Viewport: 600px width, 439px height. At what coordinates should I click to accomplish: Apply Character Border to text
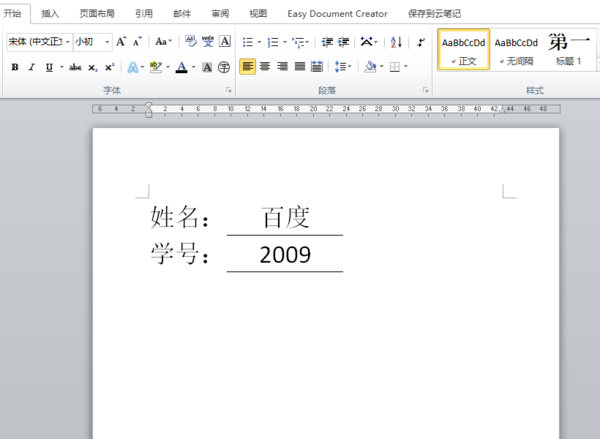pyautogui.click(x=225, y=41)
